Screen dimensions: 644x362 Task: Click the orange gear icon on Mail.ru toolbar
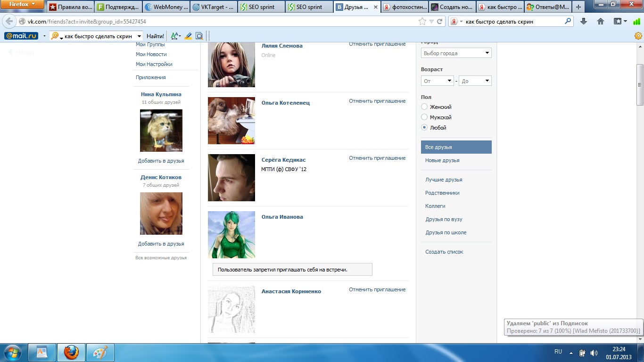pyautogui.click(x=638, y=36)
